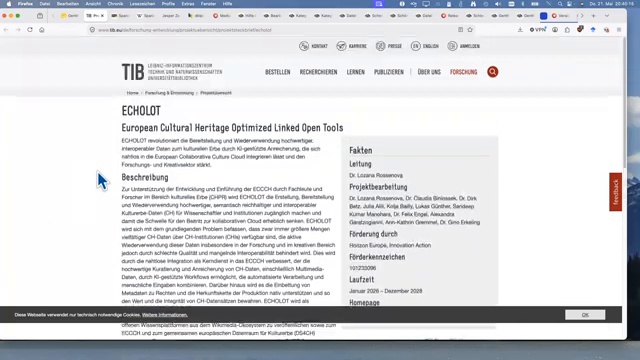Click the Anmelden login icon

tap(452, 46)
